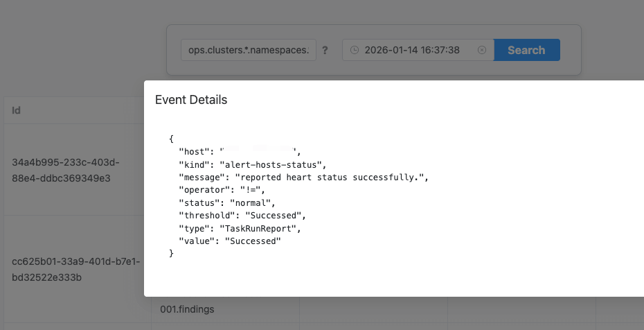Click the alert-hosts-status kind value
This screenshot has width=644, height=330.
tap(272, 164)
